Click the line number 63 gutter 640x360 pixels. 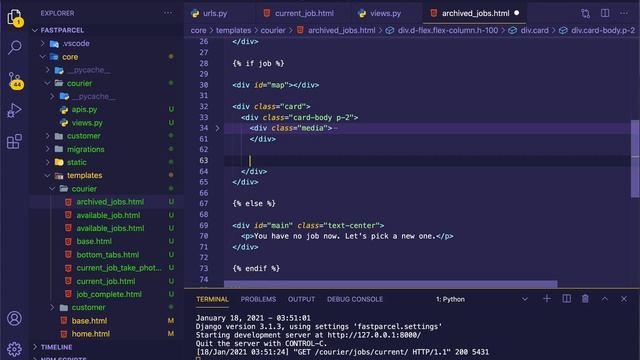click(x=204, y=160)
